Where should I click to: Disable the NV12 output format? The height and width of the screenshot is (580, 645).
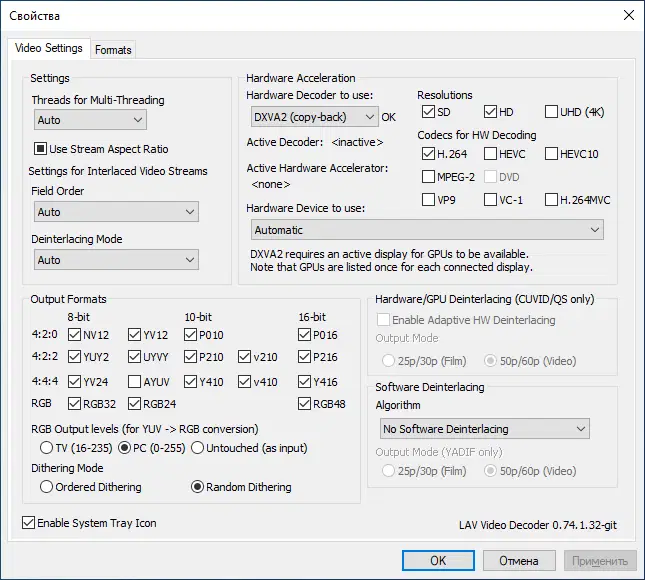pyautogui.click(x=75, y=335)
